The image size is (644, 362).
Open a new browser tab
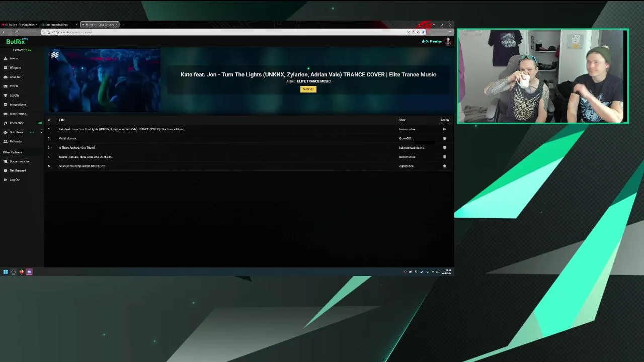tap(123, 25)
